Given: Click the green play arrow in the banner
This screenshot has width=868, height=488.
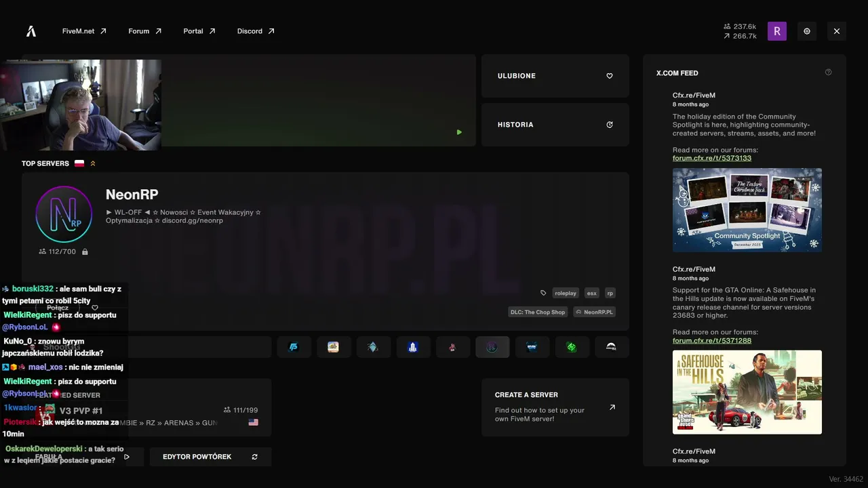Looking at the screenshot, I should pos(459,132).
